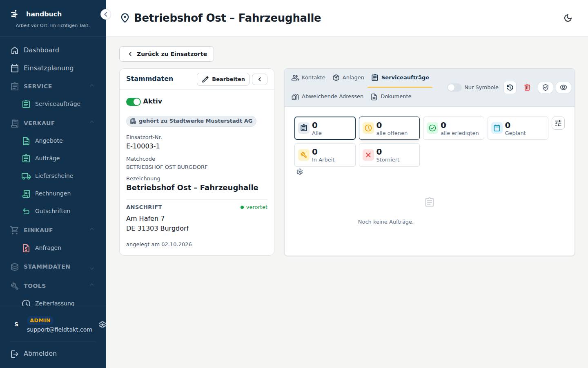This screenshot has height=368, width=588.
Task: Collapse the SERVICE sidebar section
Action: [53, 86]
